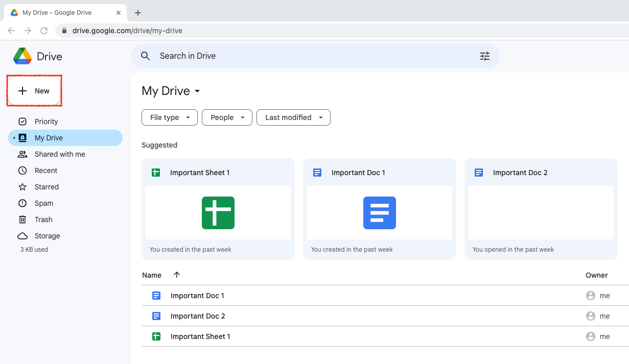Click the Sheets icon on Important Sheet 1 card
Screen dimensions: 629x364
click(156, 173)
